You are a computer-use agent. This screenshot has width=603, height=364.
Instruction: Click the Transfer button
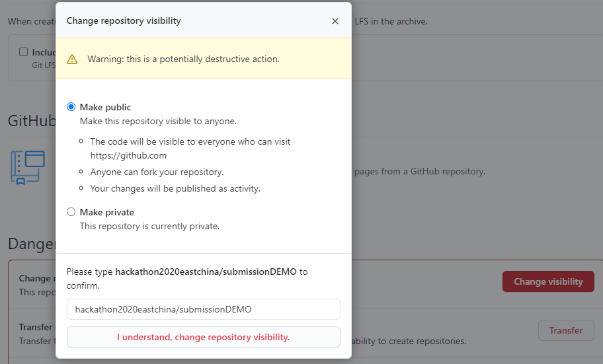(x=566, y=330)
